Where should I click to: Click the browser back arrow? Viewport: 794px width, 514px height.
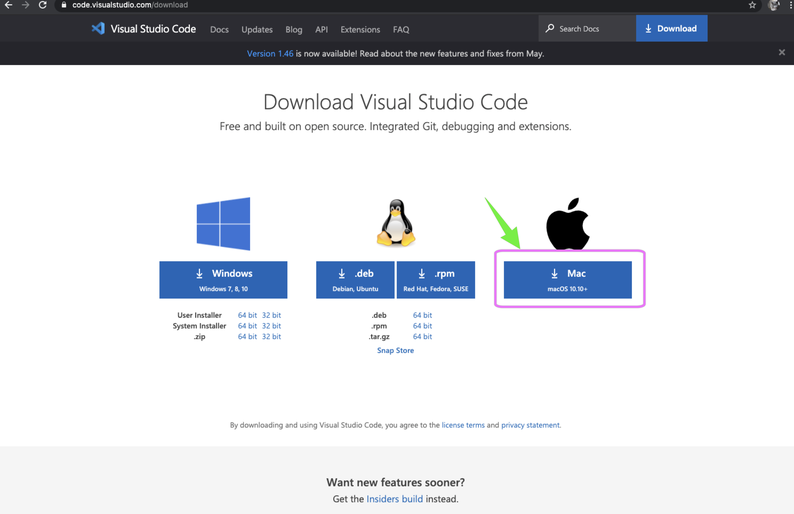[x=9, y=5]
